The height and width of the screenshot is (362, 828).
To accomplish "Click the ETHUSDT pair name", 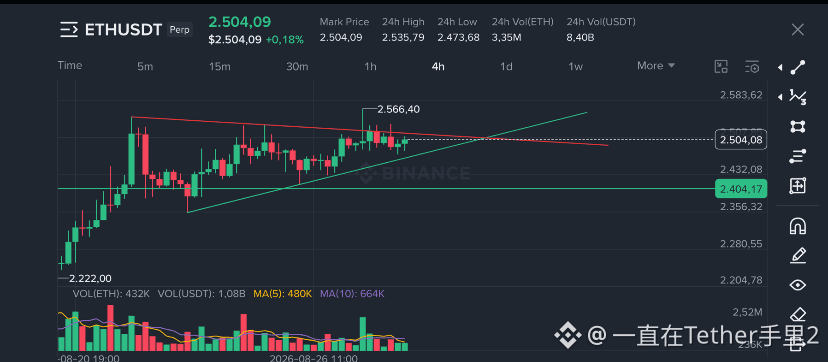I will click(x=123, y=30).
